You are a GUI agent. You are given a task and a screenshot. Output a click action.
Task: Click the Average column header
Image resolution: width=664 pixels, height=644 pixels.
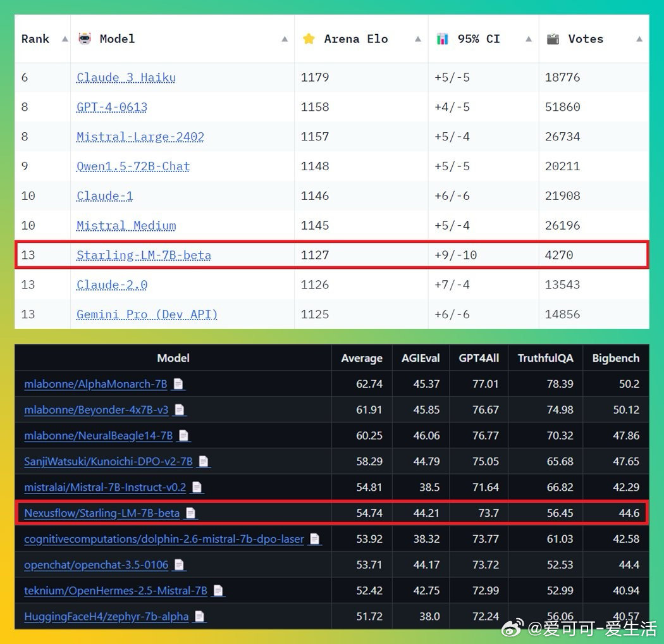point(362,358)
